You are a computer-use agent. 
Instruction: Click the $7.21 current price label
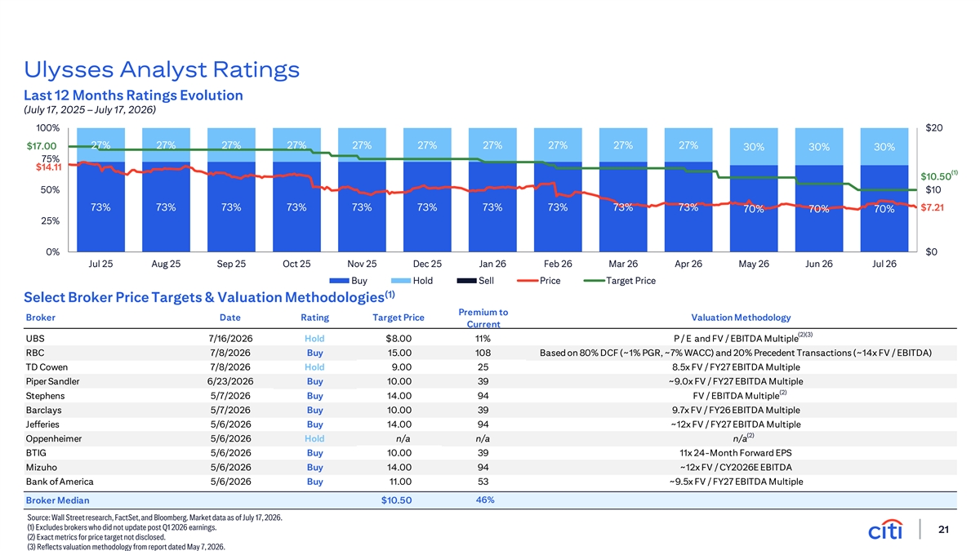[x=934, y=207]
